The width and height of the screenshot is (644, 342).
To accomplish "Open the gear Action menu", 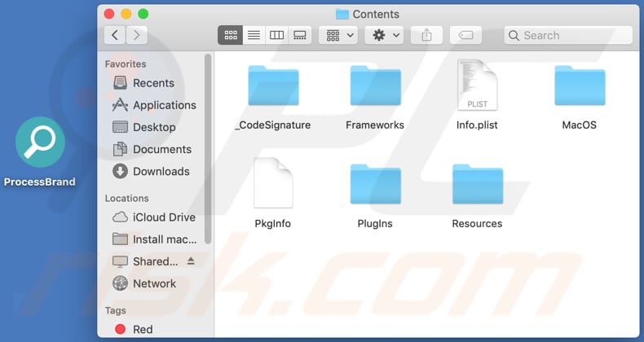I will 384,35.
